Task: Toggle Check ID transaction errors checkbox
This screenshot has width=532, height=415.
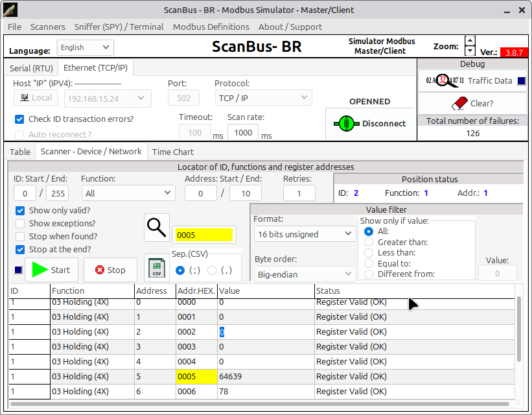Action: pos(19,119)
